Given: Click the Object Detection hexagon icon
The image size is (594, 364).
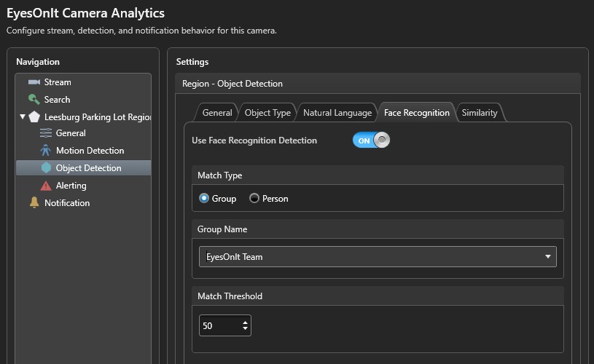Looking at the screenshot, I should [46, 167].
